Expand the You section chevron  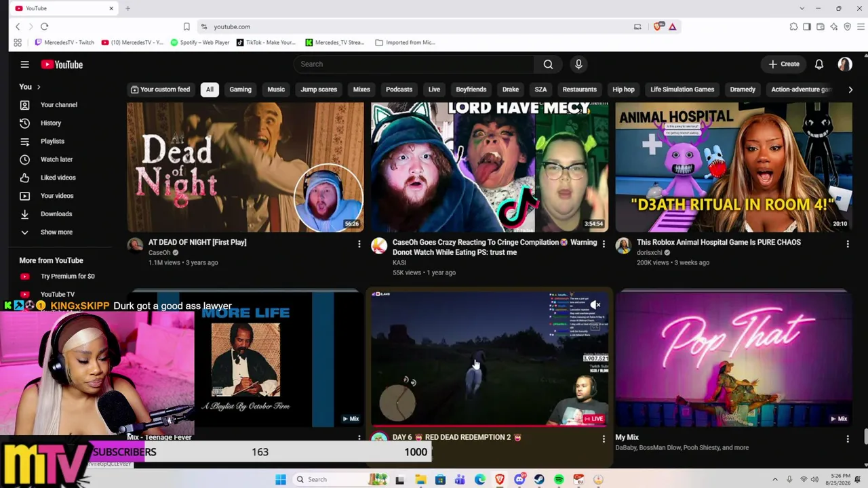click(x=39, y=87)
